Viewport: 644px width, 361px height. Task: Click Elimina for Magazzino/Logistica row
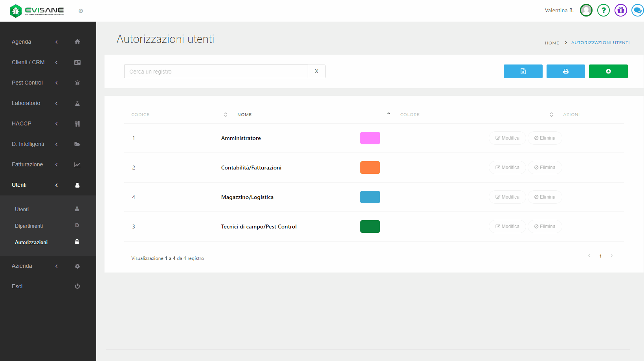545,197
